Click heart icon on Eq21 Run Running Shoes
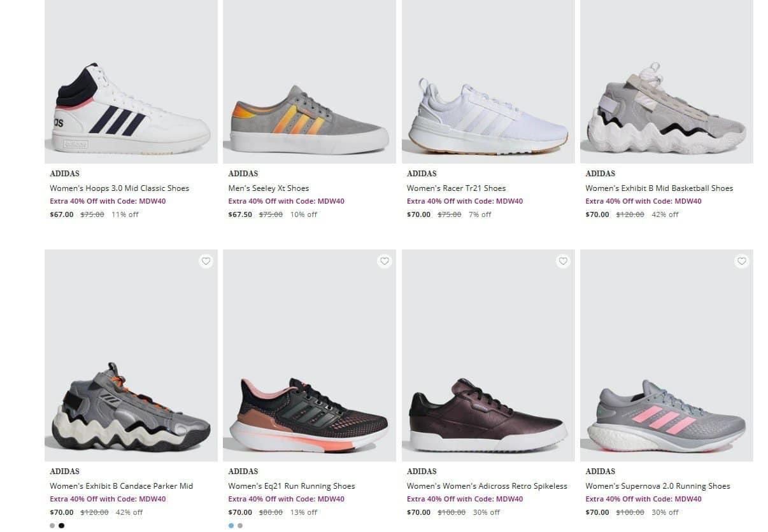Viewport: 768px width, 532px height. [x=384, y=261]
